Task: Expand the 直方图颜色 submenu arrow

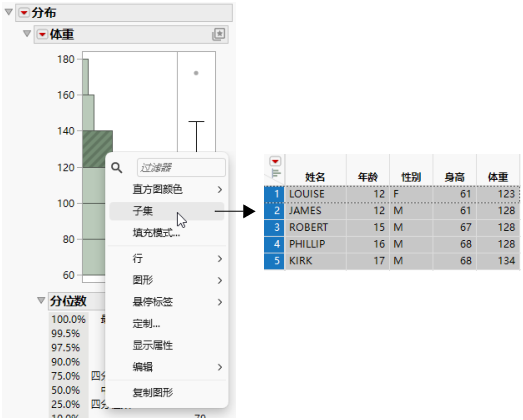Action: tap(219, 189)
